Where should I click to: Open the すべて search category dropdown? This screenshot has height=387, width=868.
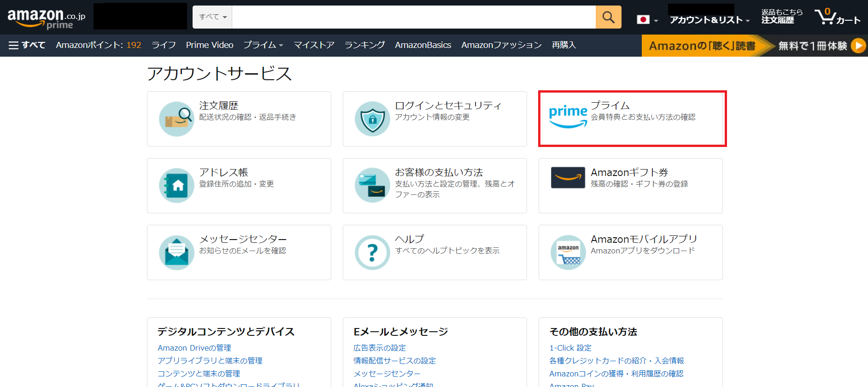[x=212, y=17]
